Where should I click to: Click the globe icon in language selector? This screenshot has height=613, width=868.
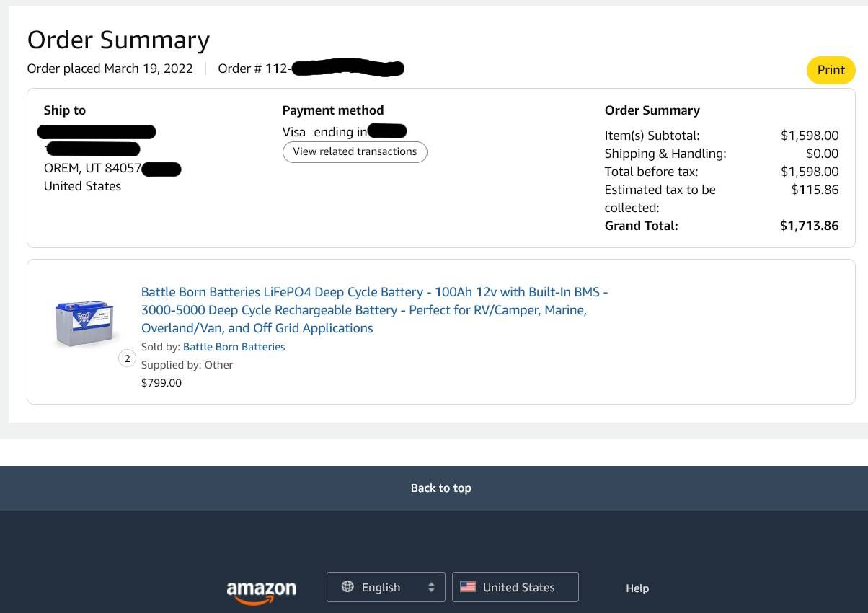[x=347, y=586]
